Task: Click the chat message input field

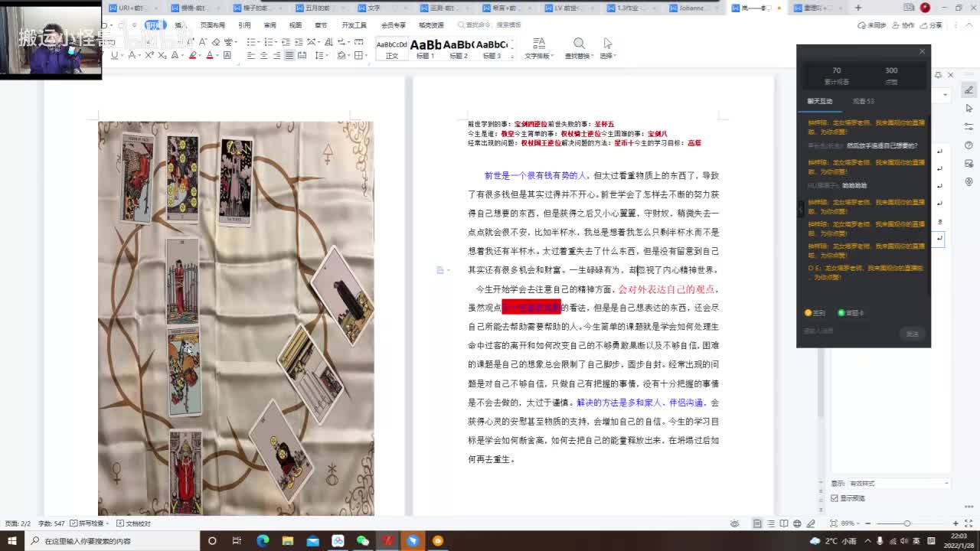Action: pos(850,331)
